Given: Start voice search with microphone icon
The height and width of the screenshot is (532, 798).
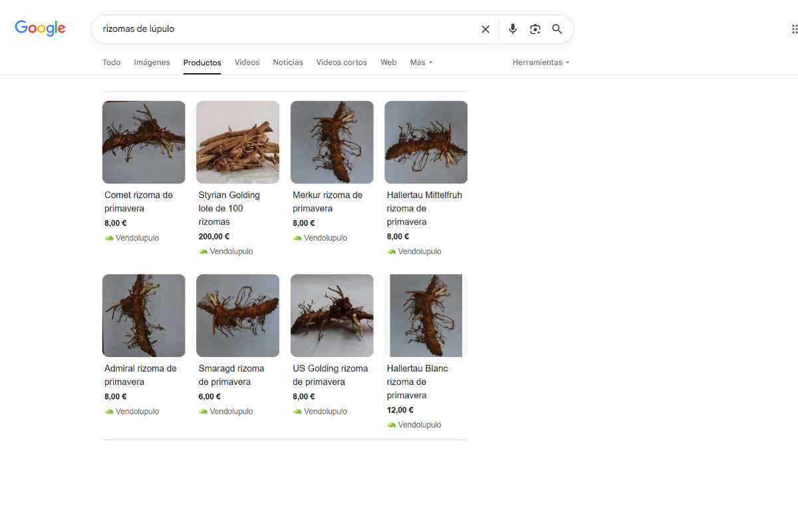Looking at the screenshot, I should pos(513,29).
